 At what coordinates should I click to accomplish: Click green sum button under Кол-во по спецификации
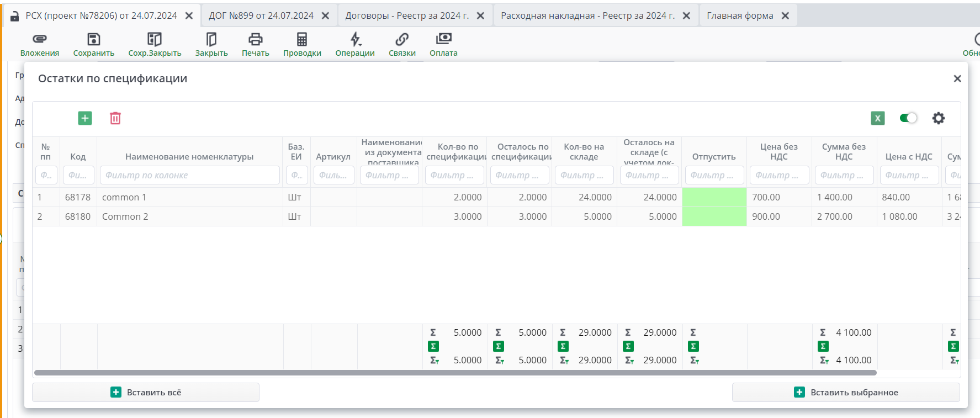click(x=433, y=346)
